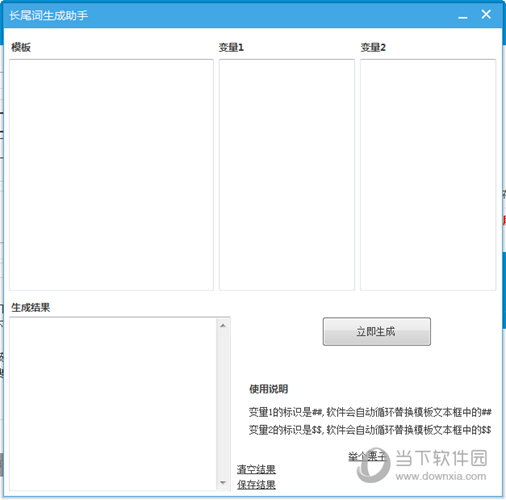Open the 举个栗子 example link
Screen dimensions: 506x500
click(x=367, y=456)
